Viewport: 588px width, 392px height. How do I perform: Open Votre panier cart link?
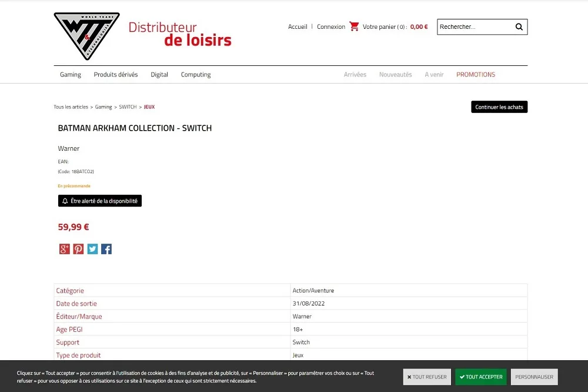tap(385, 26)
